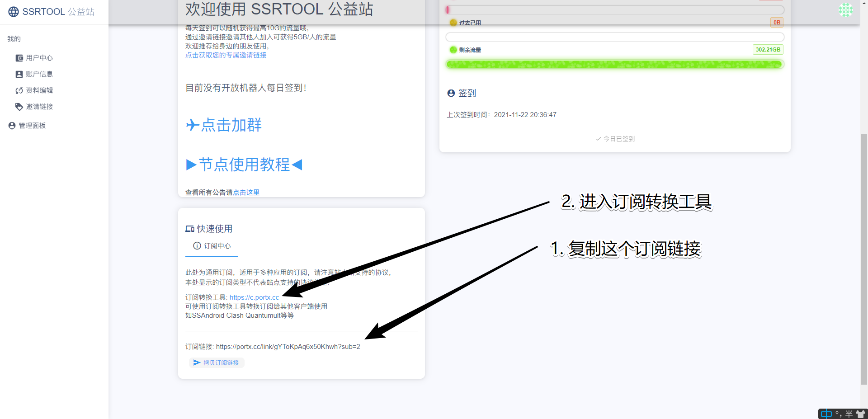The height and width of the screenshot is (419, 868).
Task: Open the 点击获取您的专属邀请链接 link
Action: pyautogui.click(x=226, y=55)
